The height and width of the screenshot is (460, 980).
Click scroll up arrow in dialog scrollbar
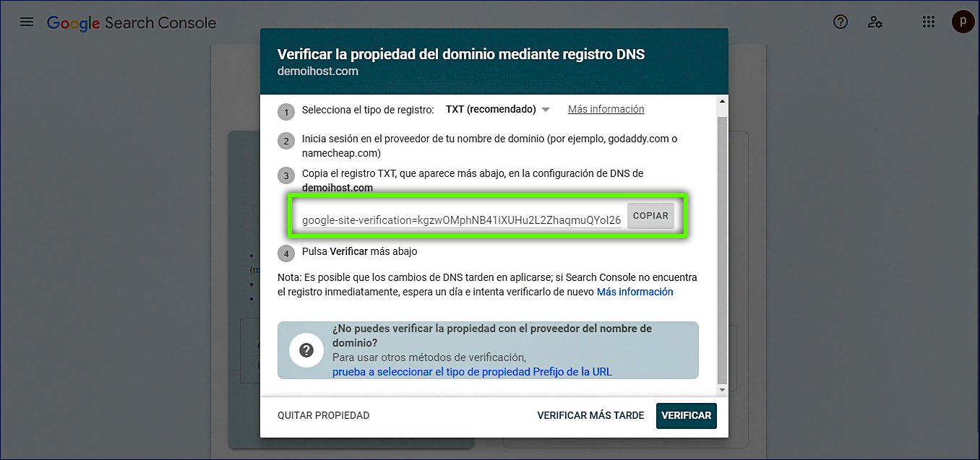click(x=722, y=101)
